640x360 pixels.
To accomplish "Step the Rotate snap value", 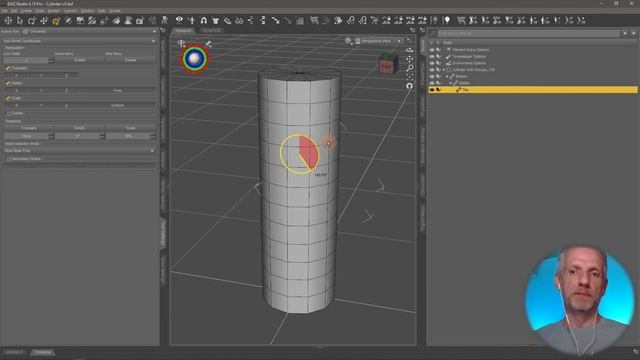I will 102,136.
